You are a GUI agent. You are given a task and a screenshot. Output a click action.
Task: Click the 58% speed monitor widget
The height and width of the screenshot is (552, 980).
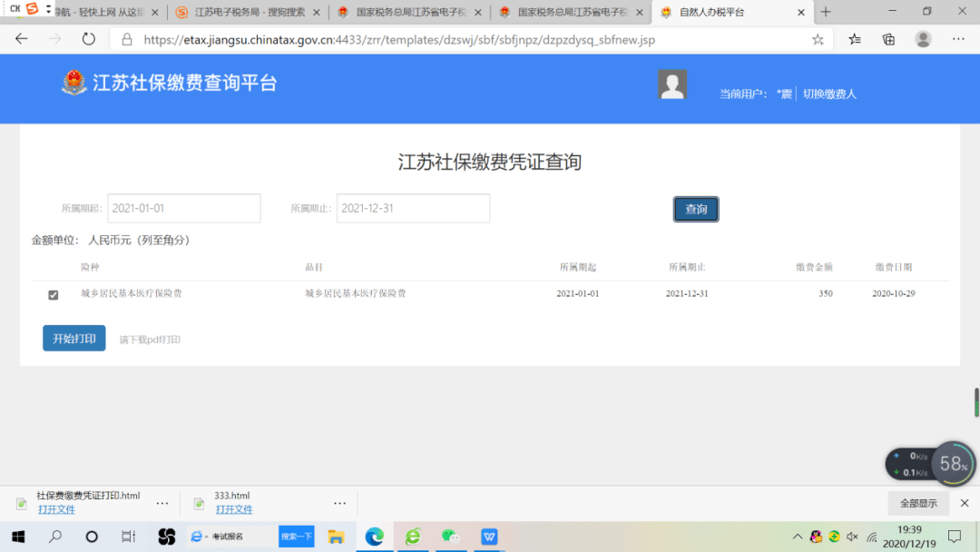click(x=953, y=463)
